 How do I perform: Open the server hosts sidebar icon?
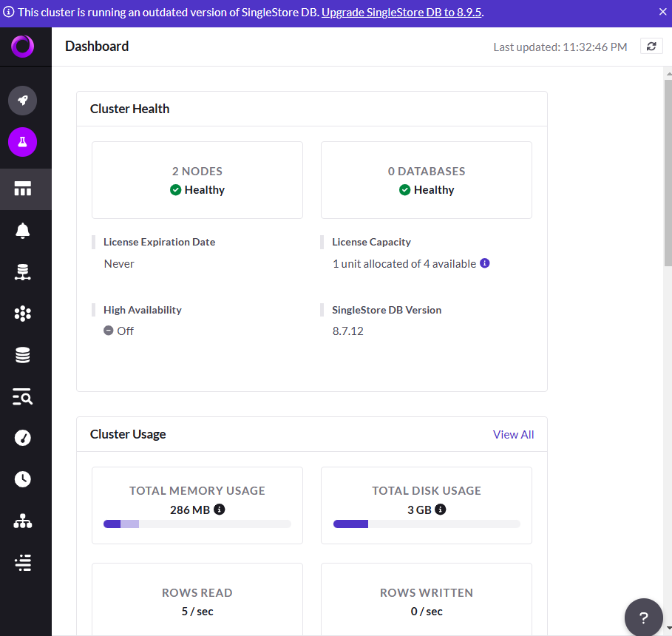[x=23, y=272]
